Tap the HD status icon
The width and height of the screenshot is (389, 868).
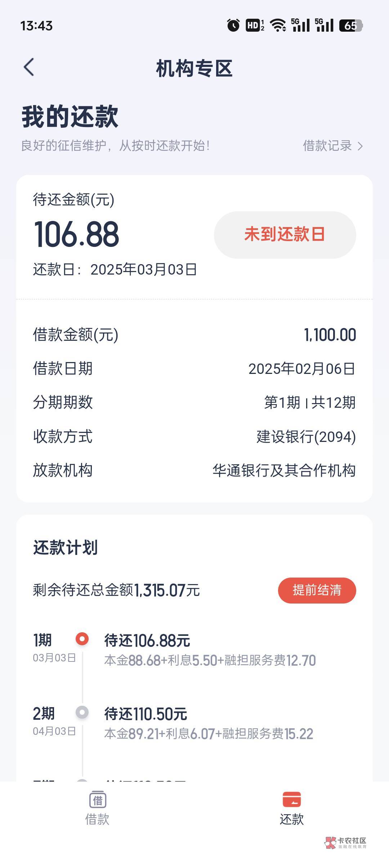(255, 25)
